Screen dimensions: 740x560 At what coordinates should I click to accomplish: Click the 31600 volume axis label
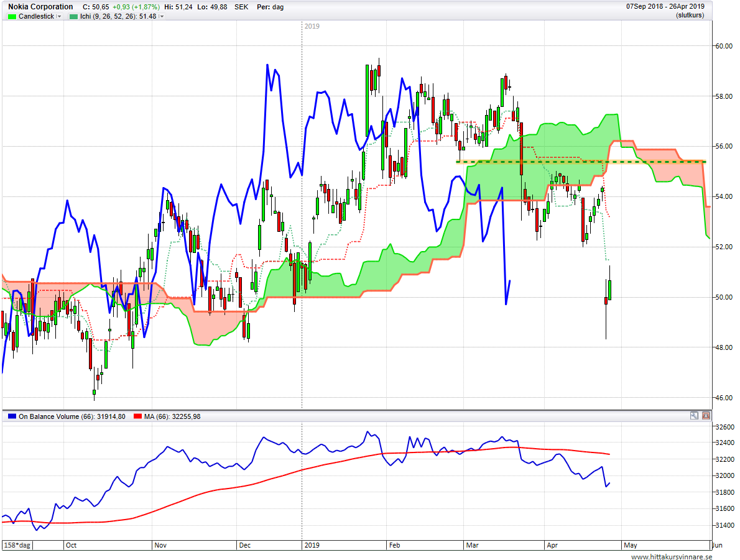pos(725,508)
